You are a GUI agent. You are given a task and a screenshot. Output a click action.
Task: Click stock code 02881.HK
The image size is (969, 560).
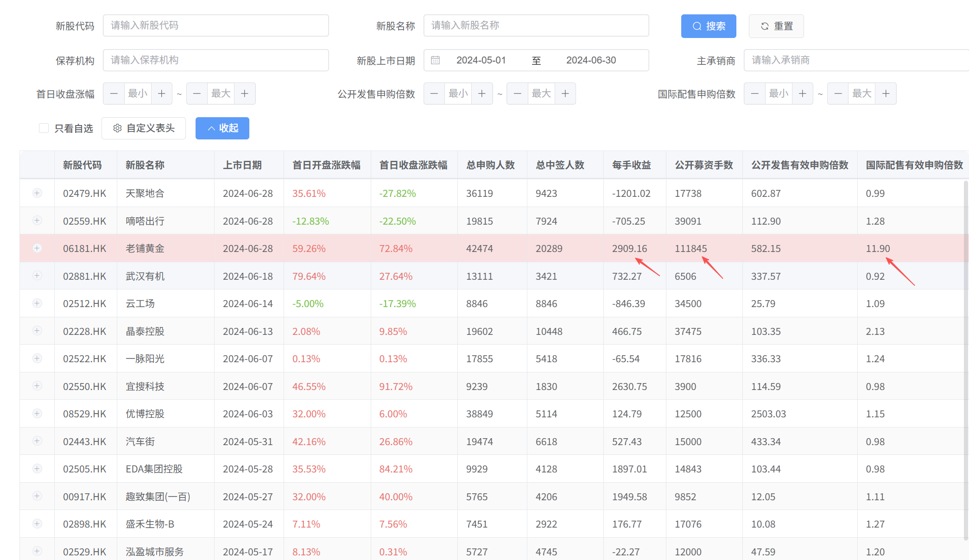(85, 276)
